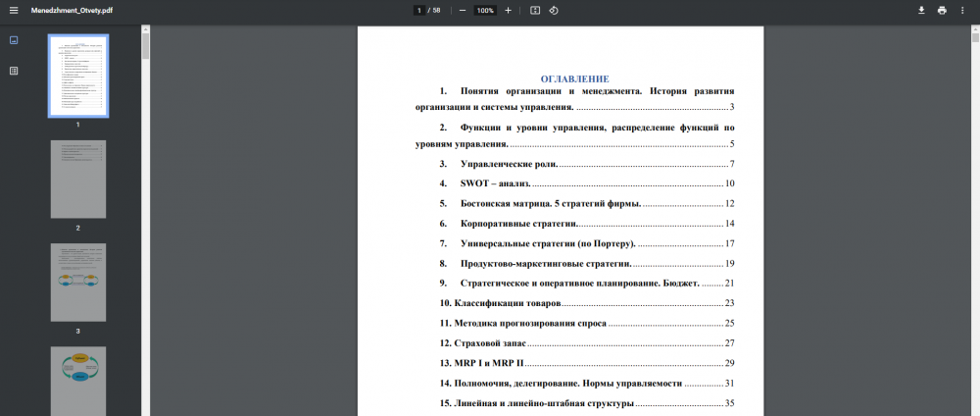The image size is (980, 416).
Task: Show the thumbnails view in sidebar
Action: (14, 41)
